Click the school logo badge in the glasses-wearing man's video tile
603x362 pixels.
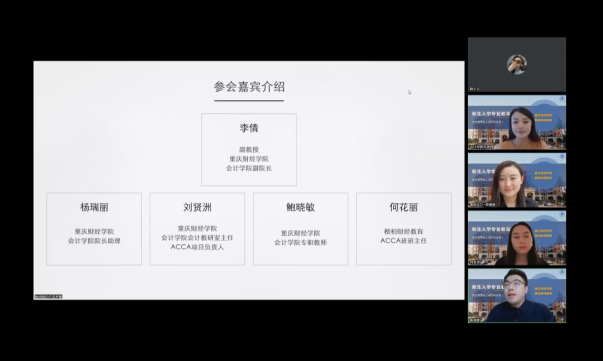[562, 272]
